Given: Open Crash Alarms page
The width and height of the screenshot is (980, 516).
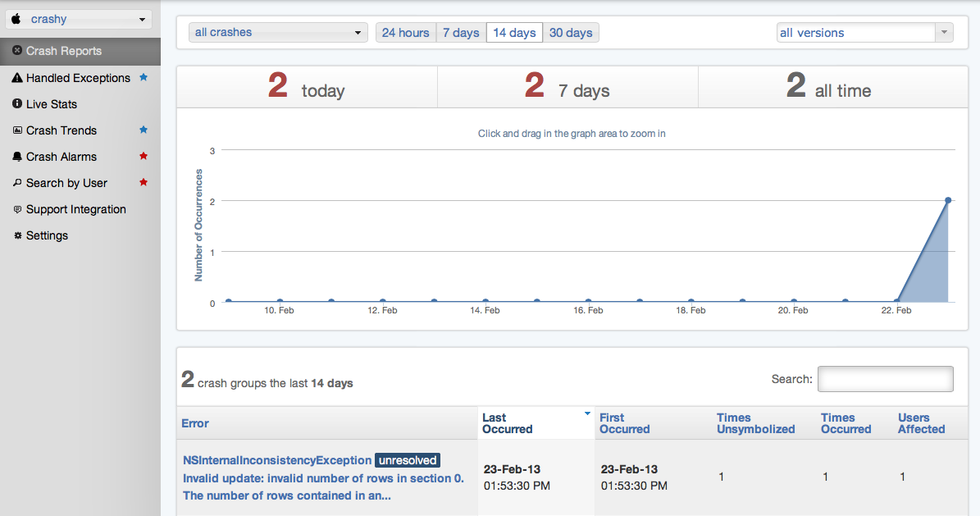Looking at the screenshot, I should [62, 157].
